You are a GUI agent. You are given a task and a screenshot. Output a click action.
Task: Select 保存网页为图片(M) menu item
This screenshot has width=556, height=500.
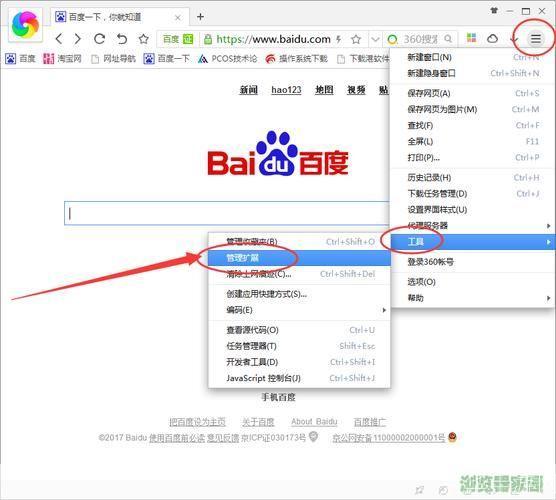[473, 109]
